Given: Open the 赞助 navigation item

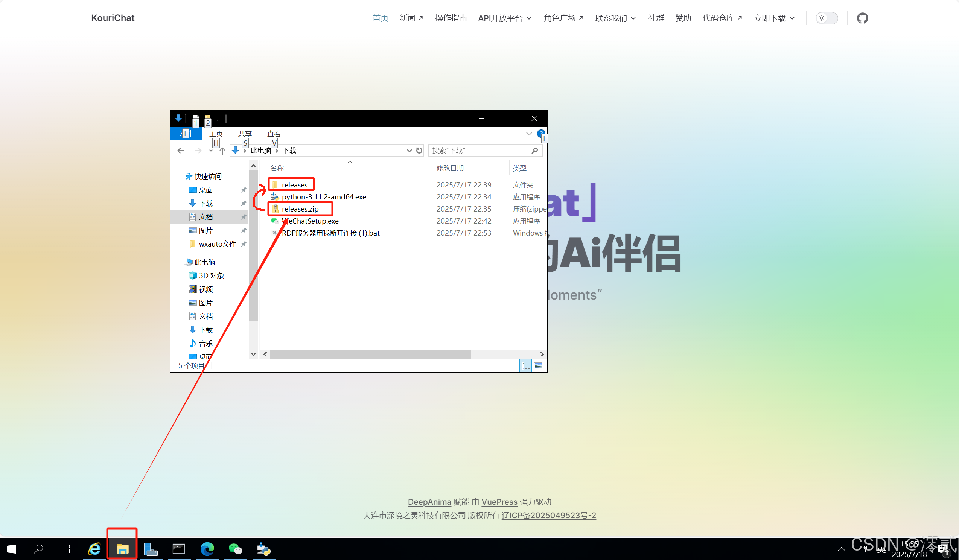Looking at the screenshot, I should [x=683, y=18].
